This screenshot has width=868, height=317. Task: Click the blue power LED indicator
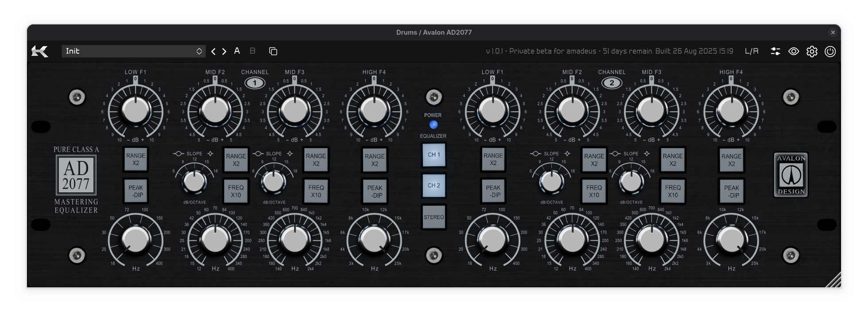(434, 125)
